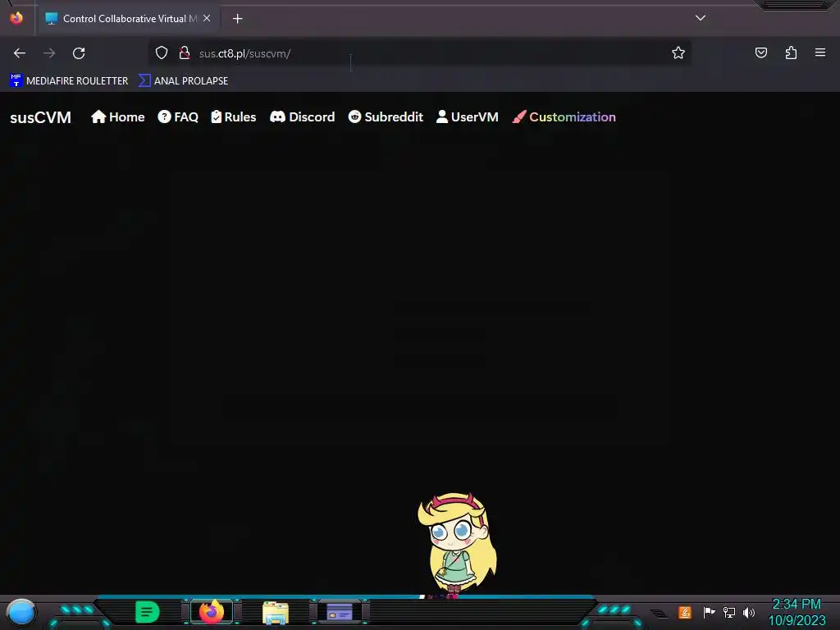Open the Firefox hamburger menu
Image resolution: width=840 pixels, height=630 pixels.
click(x=820, y=52)
